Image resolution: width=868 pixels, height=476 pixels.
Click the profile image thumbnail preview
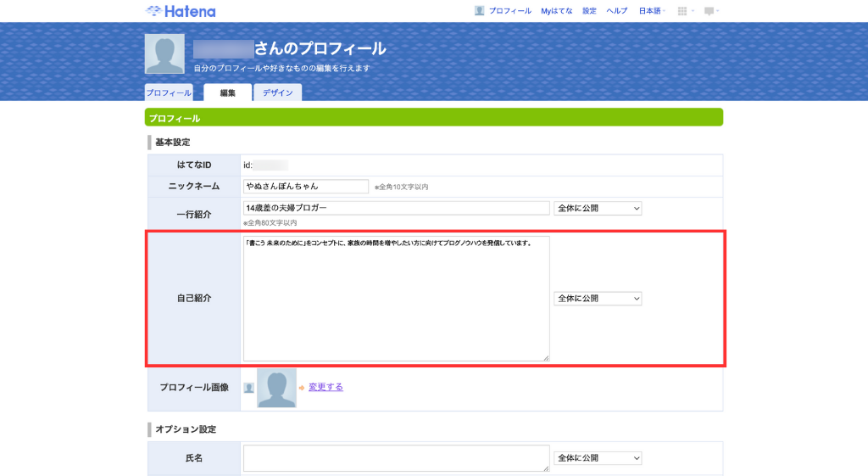pos(276,388)
